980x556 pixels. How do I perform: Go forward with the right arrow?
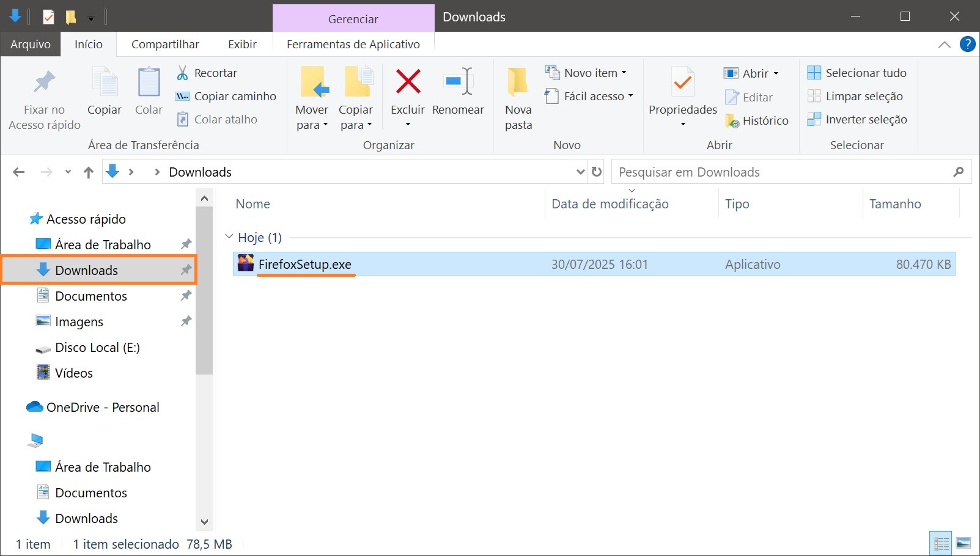coord(46,172)
